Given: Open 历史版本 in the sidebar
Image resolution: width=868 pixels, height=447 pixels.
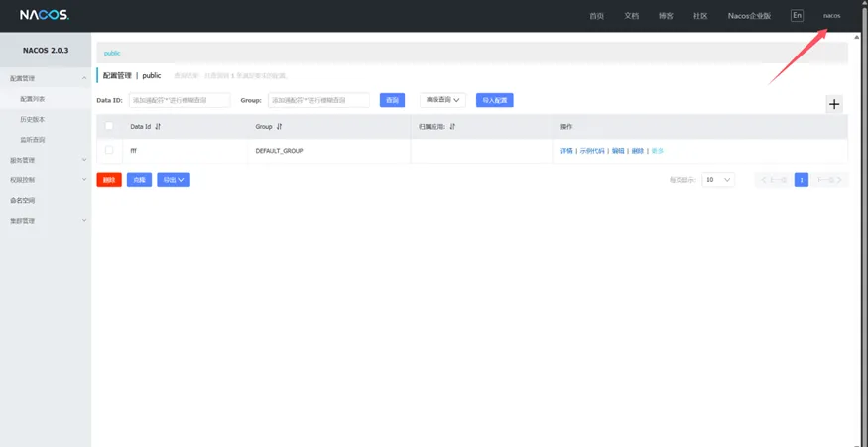Looking at the screenshot, I should (33, 119).
